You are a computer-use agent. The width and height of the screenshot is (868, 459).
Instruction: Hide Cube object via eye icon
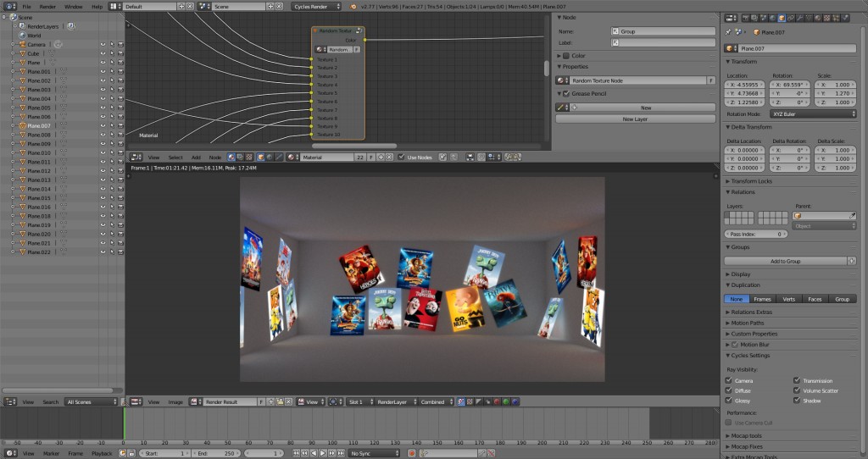[103, 53]
